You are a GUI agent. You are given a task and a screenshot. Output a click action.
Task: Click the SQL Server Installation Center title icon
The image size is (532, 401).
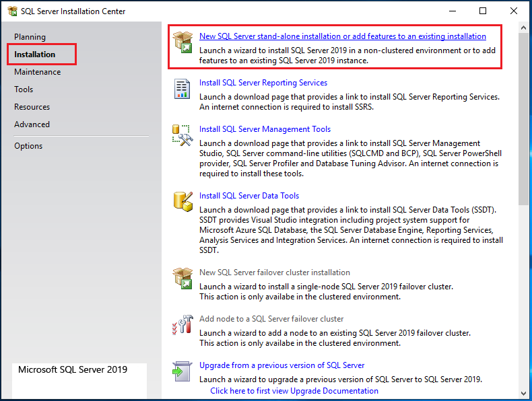pos(12,11)
